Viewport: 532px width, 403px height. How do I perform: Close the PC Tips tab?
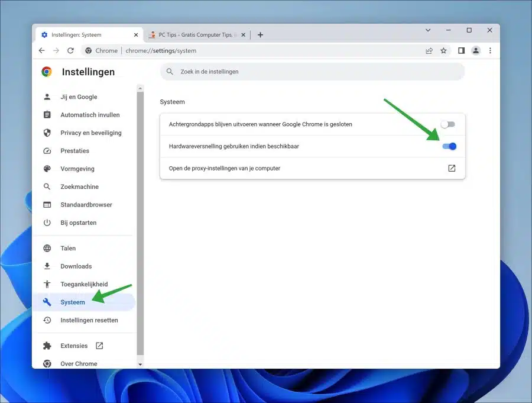point(244,35)
